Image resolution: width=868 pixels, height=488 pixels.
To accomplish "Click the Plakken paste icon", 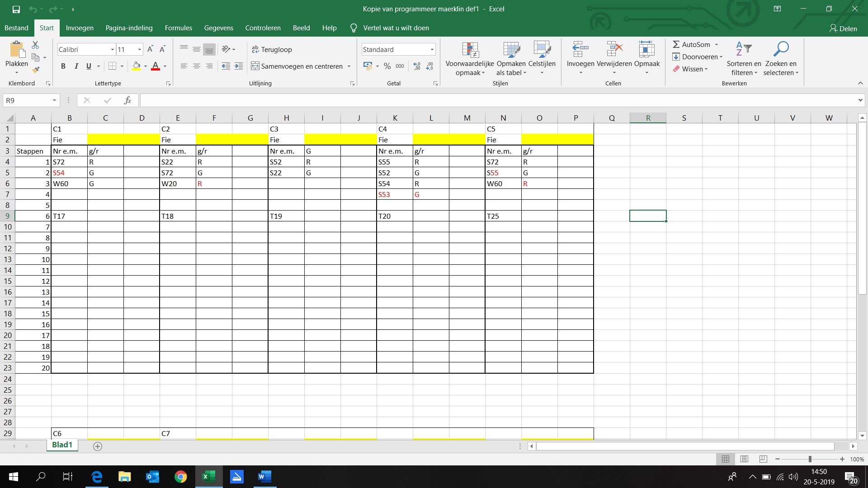I will pos(17,50).
